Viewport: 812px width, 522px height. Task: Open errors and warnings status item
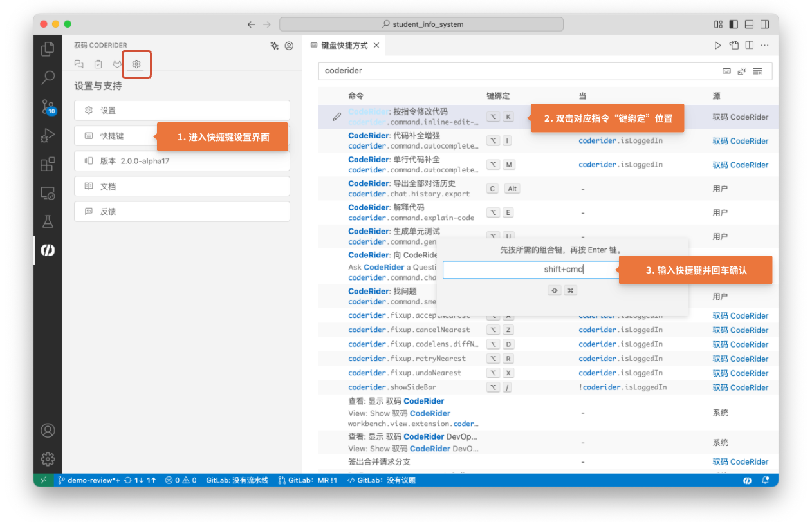(181, 480)
